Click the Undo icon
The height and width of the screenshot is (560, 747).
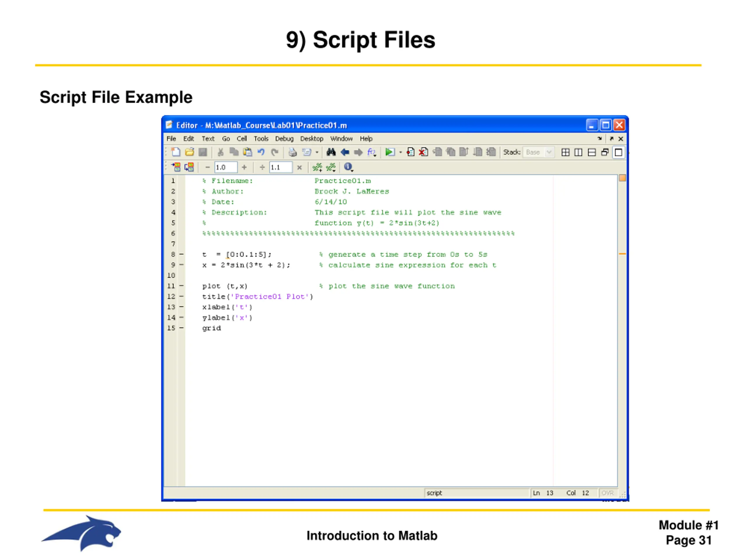tap(261, 152)
